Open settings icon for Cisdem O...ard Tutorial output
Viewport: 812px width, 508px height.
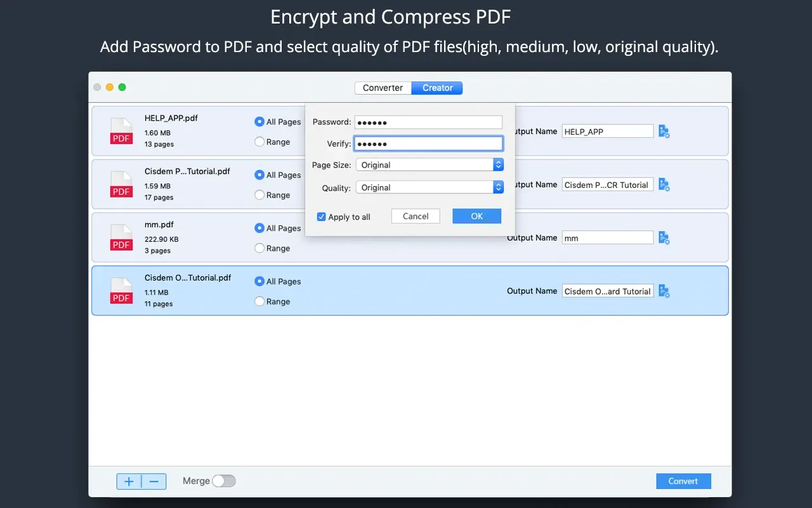[x=664, y=291]
